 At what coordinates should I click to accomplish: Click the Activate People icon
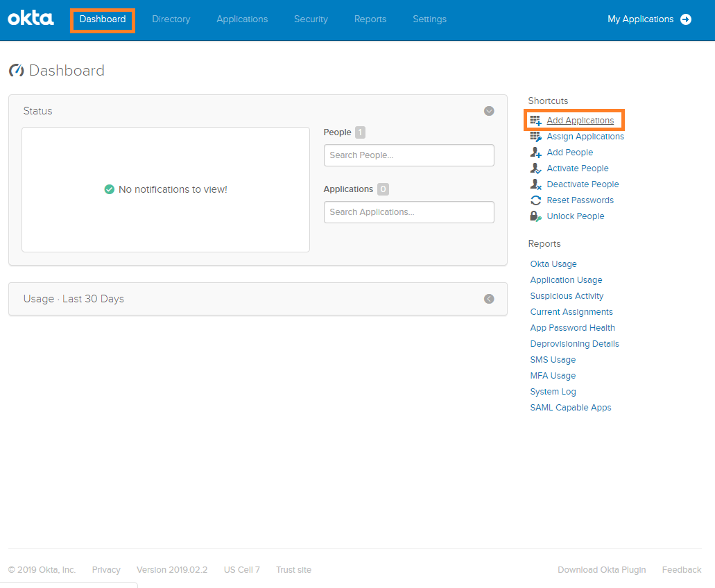pyautogui.click(x=535, y=168)
